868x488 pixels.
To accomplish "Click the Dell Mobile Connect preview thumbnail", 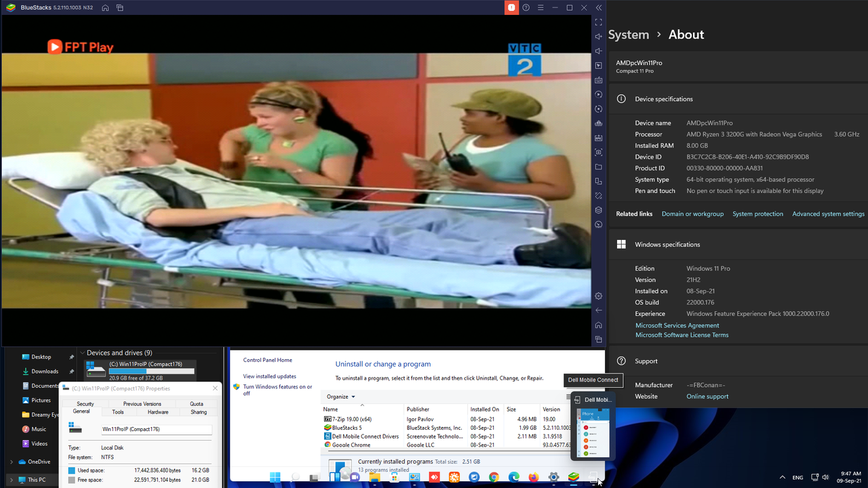I will (593, 432).
